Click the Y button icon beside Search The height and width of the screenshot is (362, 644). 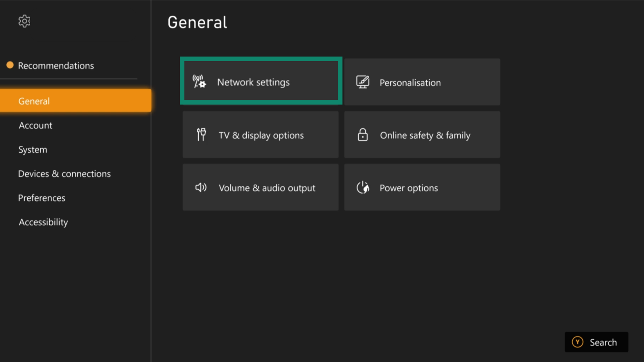tap(577, 342)
